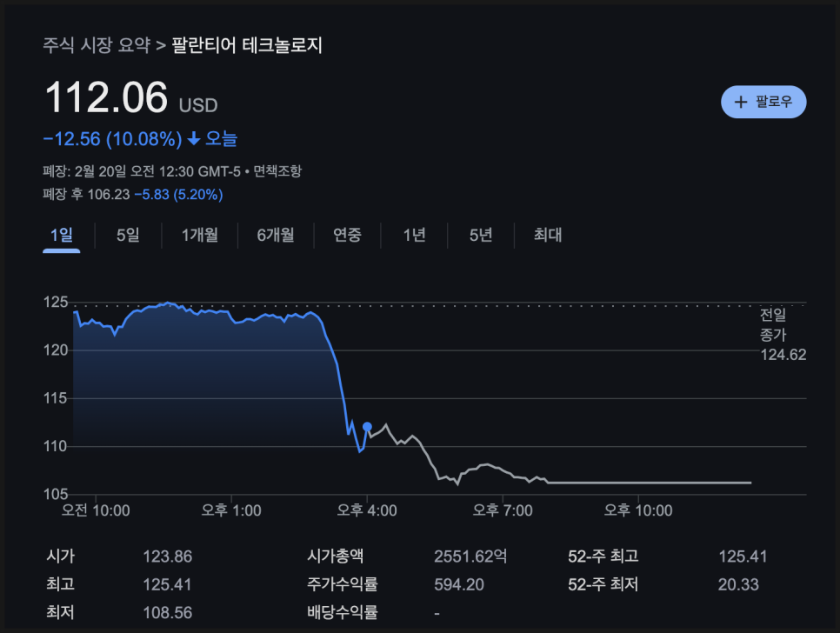Click the −5.83 (5.20%) after-hours change
The width and height of the screenshot is (840, 633).
(x=178, y=195)
